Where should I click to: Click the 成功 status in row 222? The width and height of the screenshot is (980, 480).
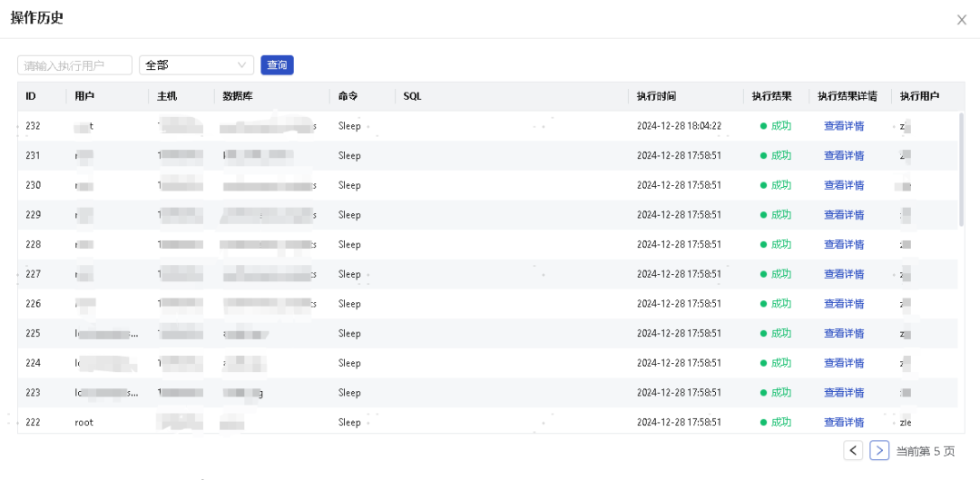click(776, 422)
